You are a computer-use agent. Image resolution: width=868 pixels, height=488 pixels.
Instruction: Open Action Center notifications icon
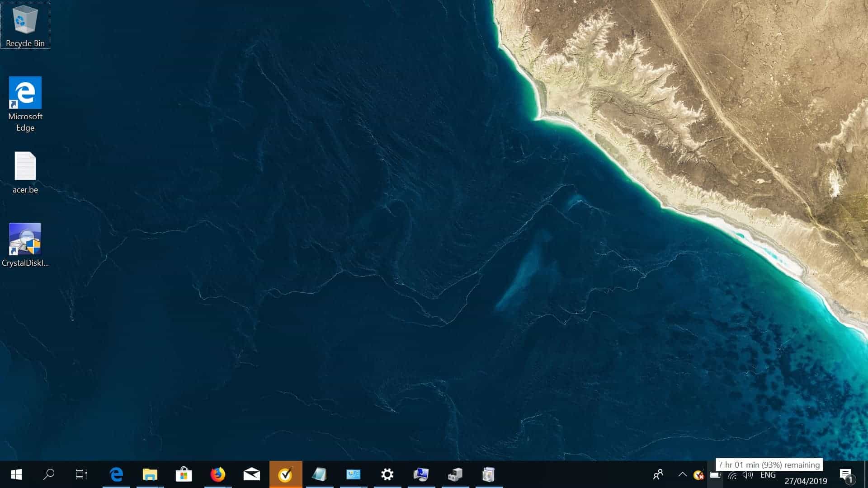846,475
